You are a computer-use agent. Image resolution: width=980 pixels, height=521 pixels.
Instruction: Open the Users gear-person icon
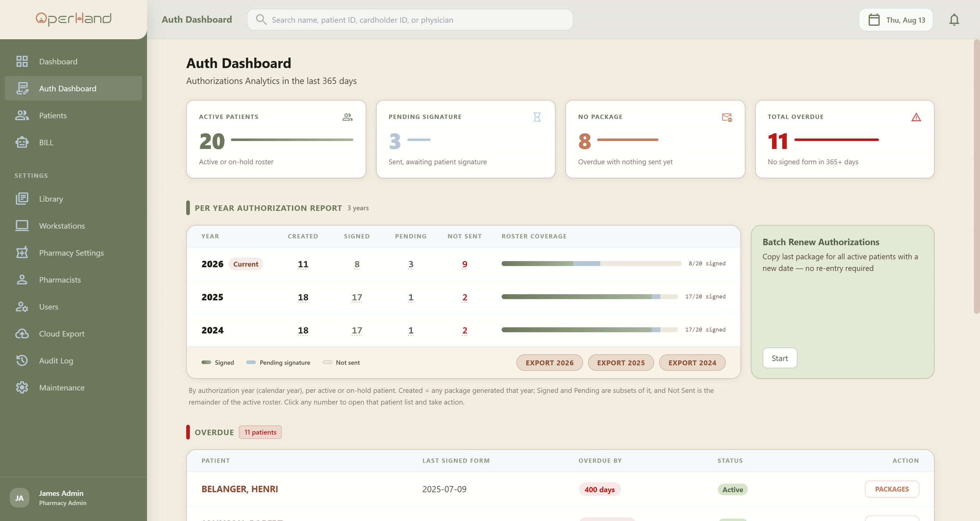[22, 307]
